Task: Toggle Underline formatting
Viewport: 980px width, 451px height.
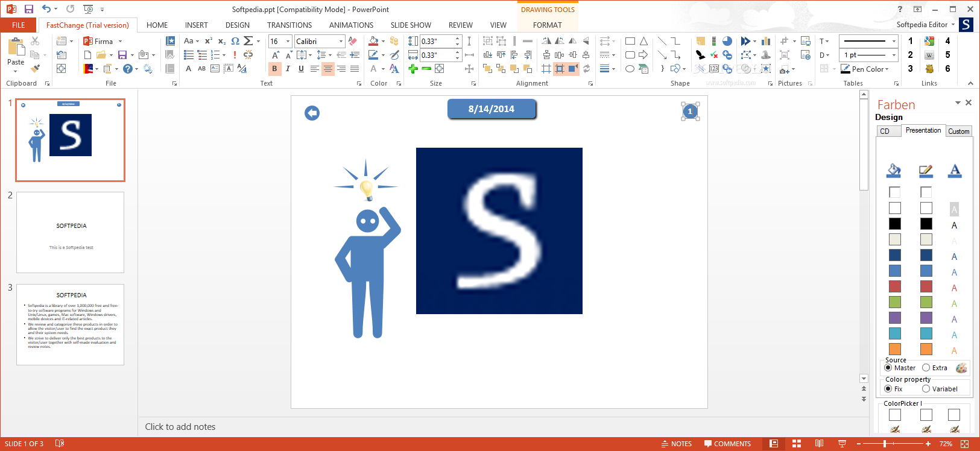Action: (x=301, y=69)
